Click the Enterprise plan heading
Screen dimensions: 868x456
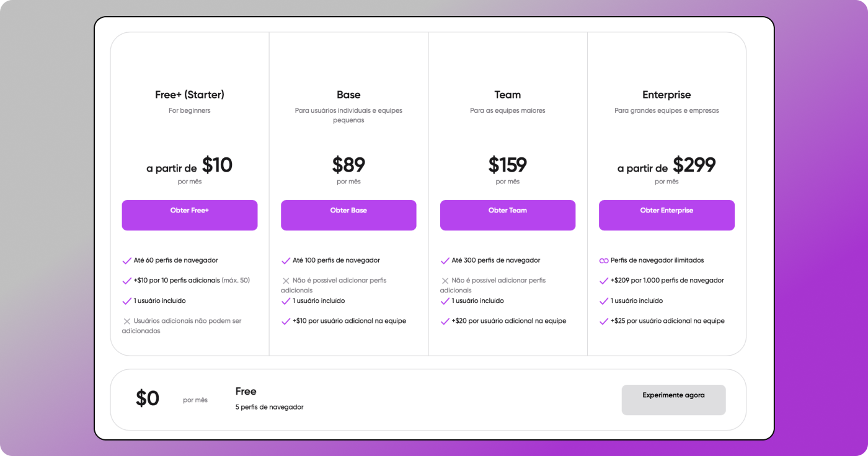coord(666,95)
